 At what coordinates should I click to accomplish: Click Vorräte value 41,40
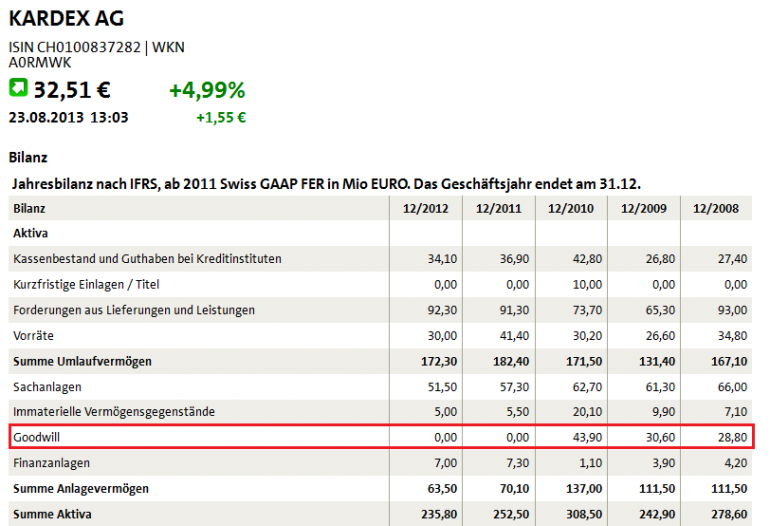point(514,336)
